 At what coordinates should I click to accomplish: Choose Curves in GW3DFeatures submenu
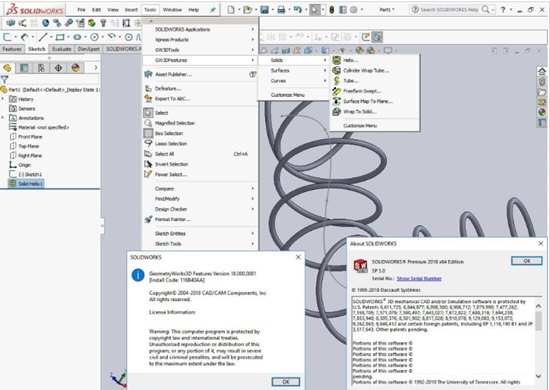point(293,81)
